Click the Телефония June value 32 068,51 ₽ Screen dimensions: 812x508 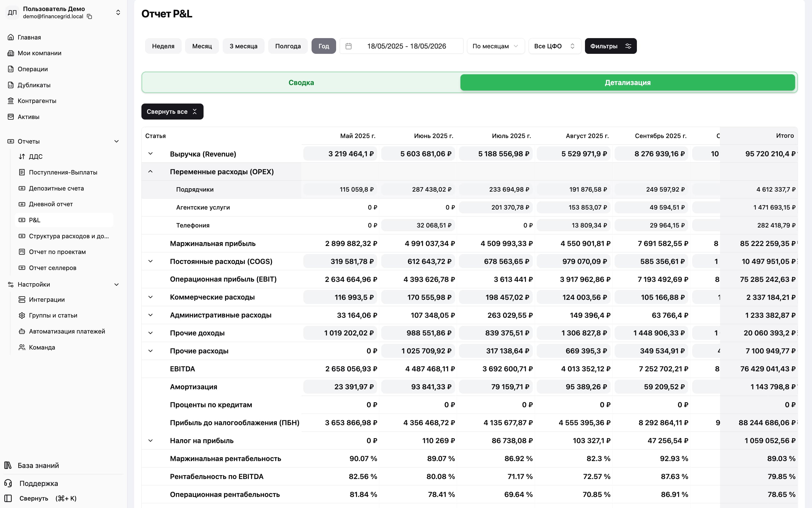point(418,226)
